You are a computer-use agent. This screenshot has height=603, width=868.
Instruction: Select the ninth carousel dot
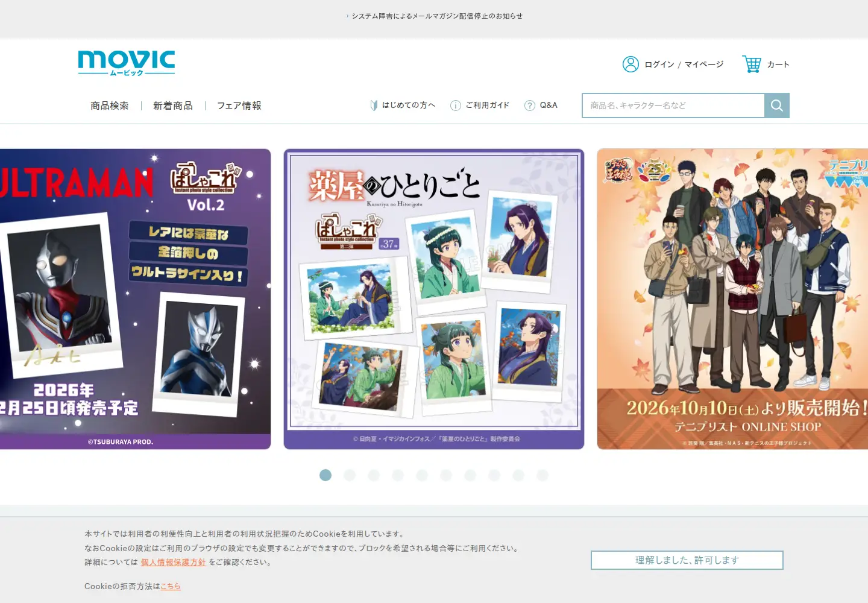518,475
